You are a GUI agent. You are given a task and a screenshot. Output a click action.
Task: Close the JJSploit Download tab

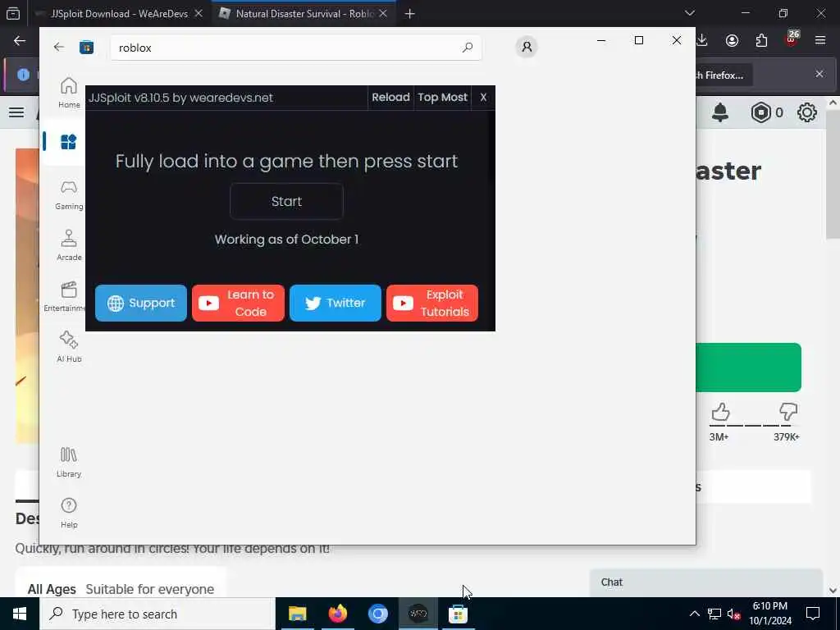tap(199, 14)
